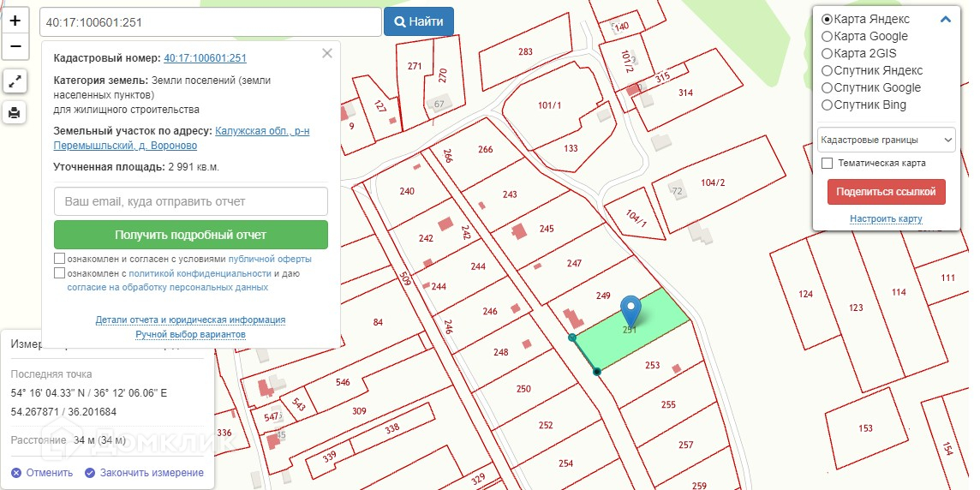Open Настроить карту link
Screen dimensions: 980x490
pos(887,218)
